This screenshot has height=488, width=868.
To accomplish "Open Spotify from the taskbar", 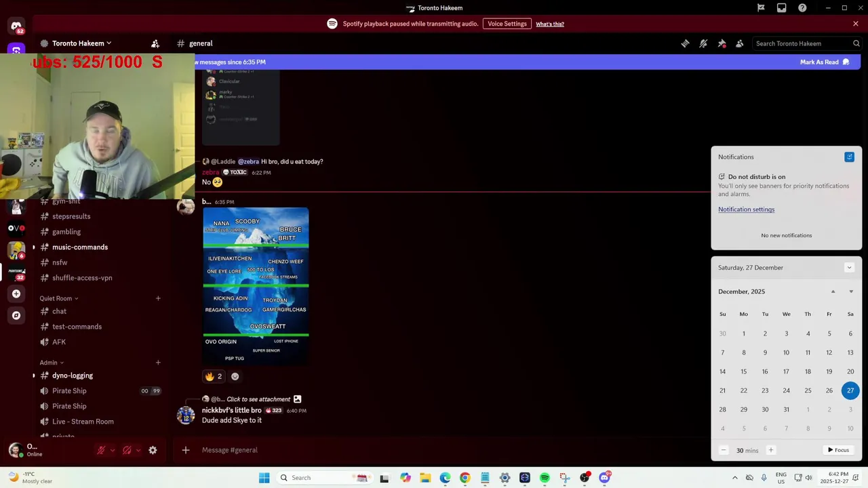I will pyautogui.click(x=545, y=478).
